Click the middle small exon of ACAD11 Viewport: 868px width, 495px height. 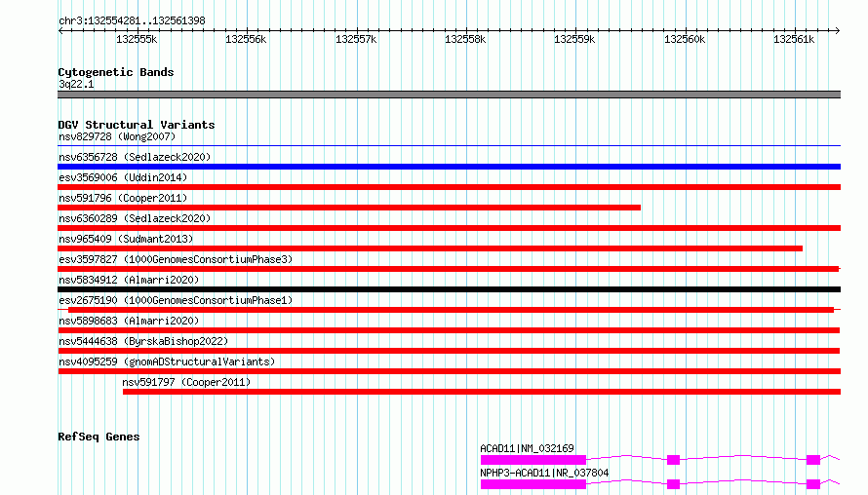click(673, 460)
